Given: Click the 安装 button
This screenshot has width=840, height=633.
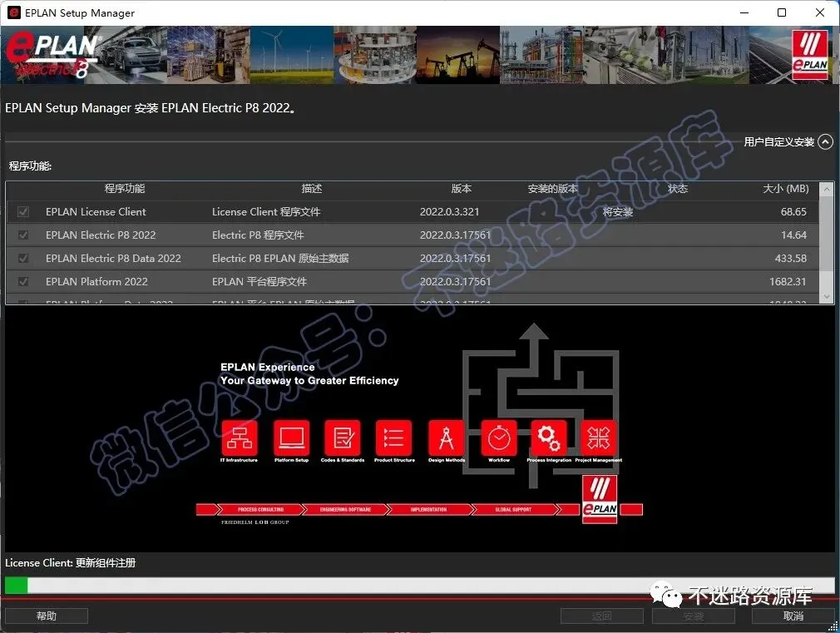Looking at the screenshot, I should pos(694,616).
